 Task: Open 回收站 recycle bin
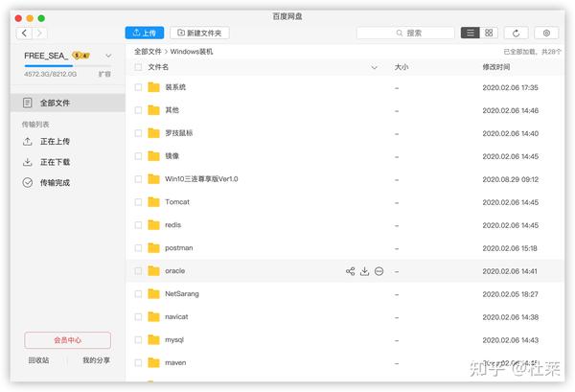(39, 360)
